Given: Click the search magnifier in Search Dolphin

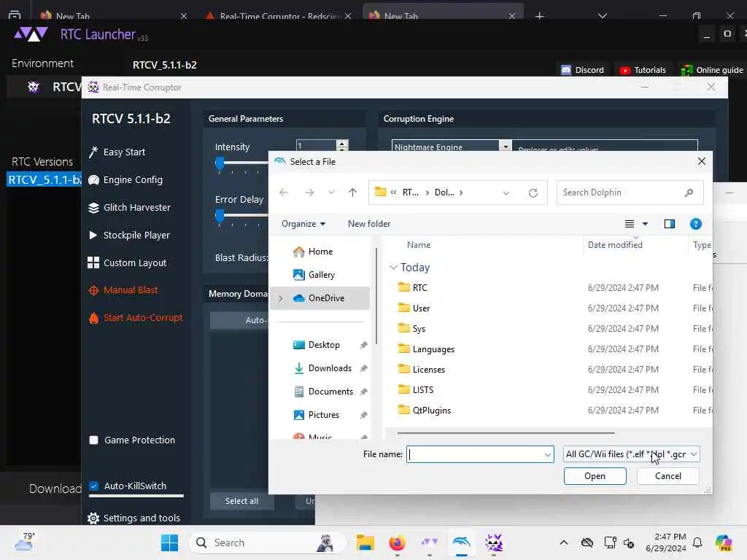Looking at the screenshot, I should click(x=689, y=192).
